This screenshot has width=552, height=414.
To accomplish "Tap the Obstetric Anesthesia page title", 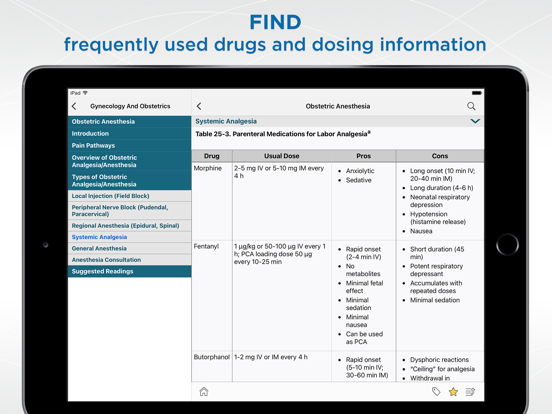I will tap(338, 106).
